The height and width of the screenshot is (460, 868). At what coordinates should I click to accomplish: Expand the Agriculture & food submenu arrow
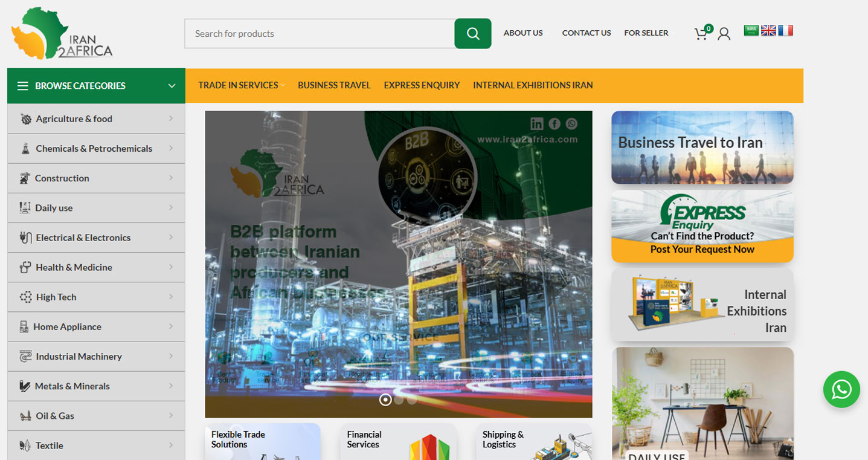[x=172, y=119]
